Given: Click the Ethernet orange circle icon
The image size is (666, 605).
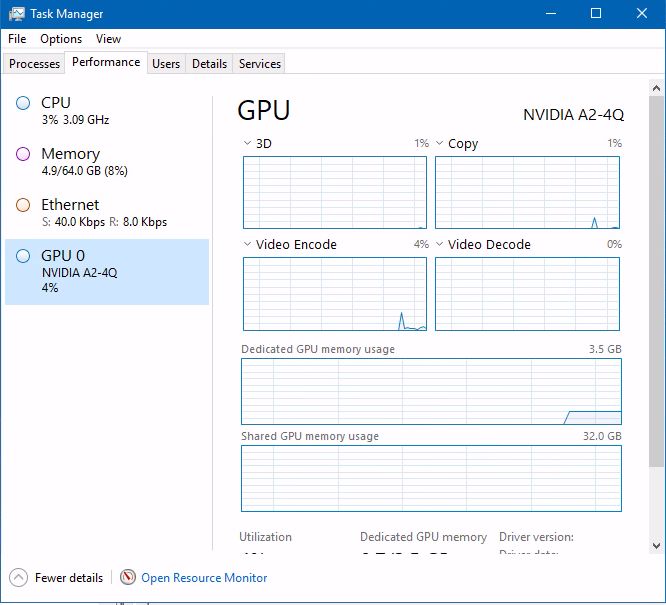Looking at the screenshot, I should (23, 205).
